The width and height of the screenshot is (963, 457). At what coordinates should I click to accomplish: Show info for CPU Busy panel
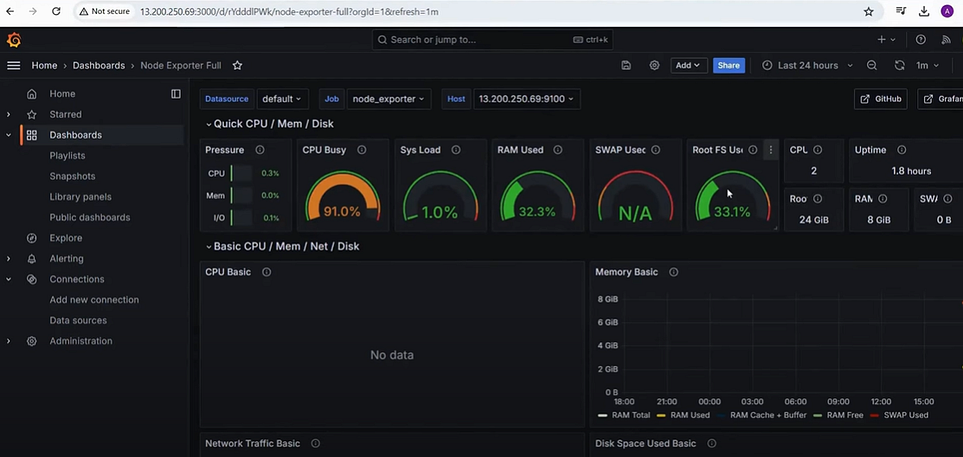[362, 150]
